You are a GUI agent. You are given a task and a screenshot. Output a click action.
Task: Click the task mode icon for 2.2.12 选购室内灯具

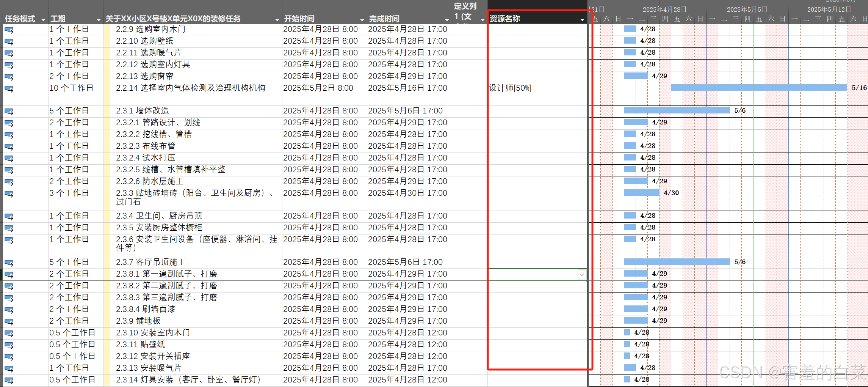[9, 65]
